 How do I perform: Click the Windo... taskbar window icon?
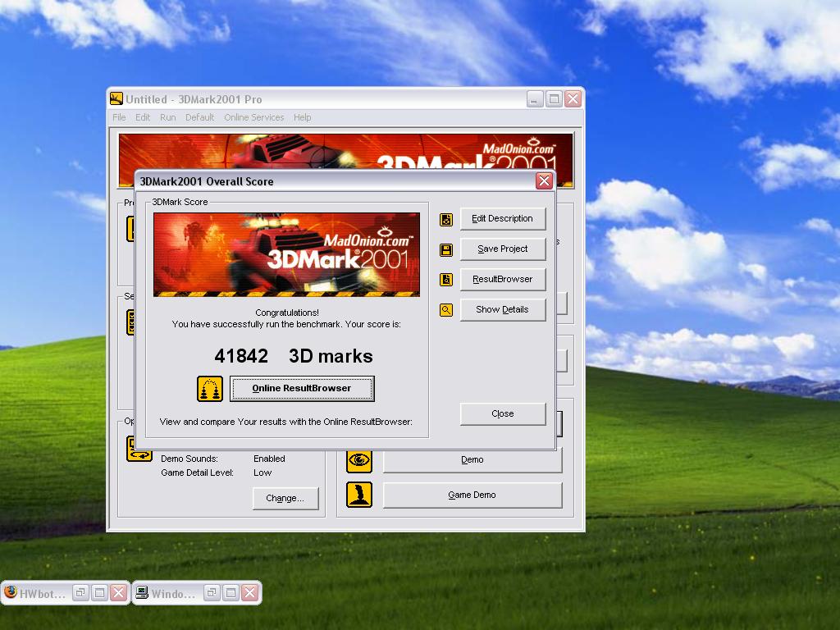(x=142, y=592)
